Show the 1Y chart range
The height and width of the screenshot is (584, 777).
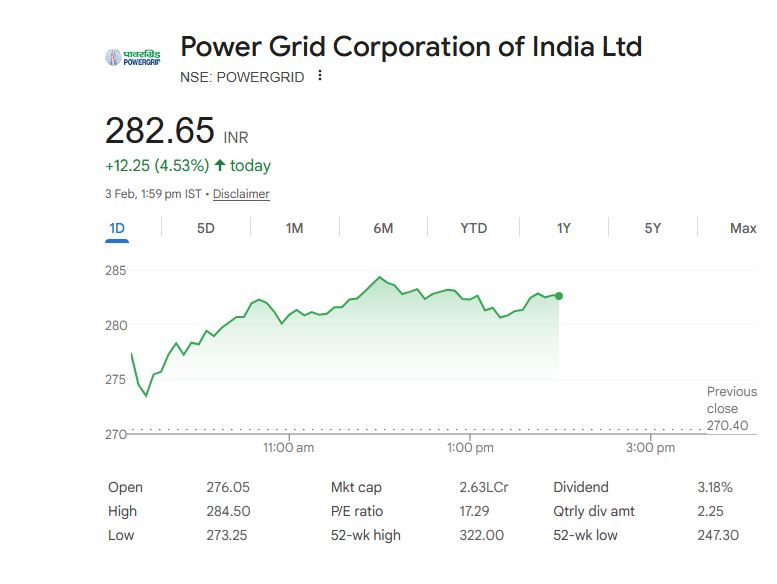pos(564,228)
